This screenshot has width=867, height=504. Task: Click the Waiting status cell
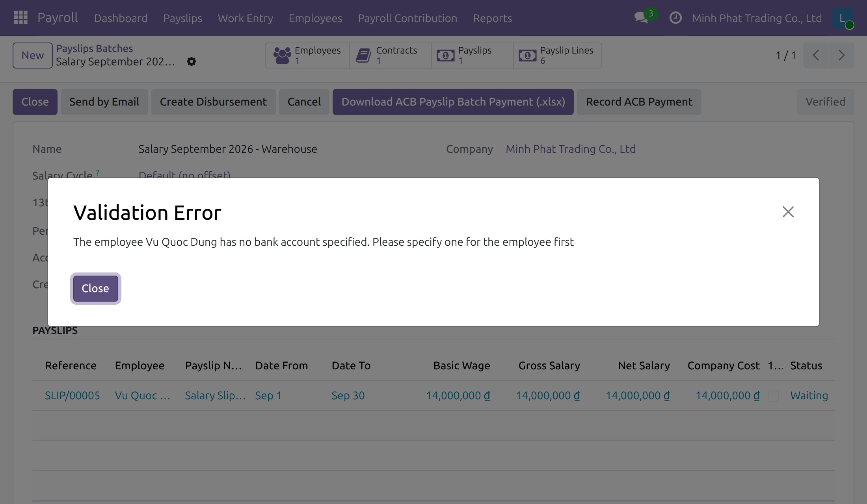pos(809,396)
